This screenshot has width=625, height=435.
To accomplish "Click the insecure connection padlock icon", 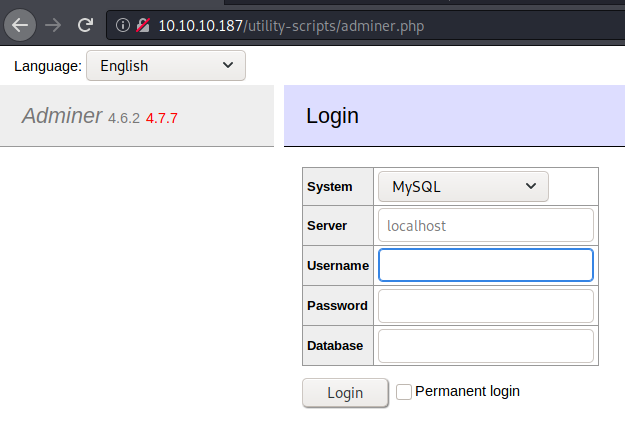I will click(143, 25).
